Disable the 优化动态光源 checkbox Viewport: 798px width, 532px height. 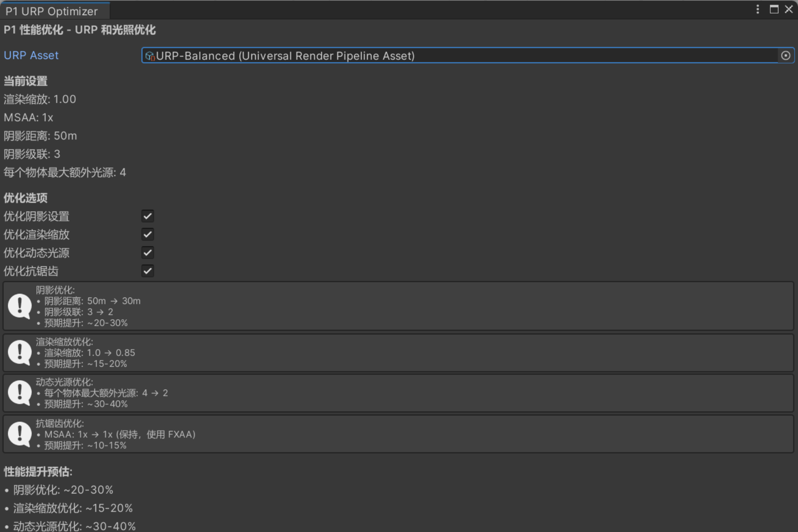[148, 252]
